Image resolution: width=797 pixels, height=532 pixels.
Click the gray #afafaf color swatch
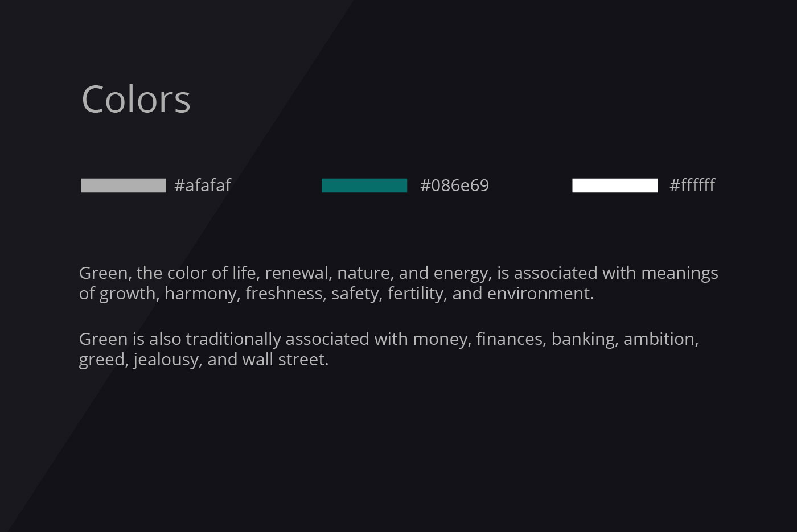tap(124, 185)
